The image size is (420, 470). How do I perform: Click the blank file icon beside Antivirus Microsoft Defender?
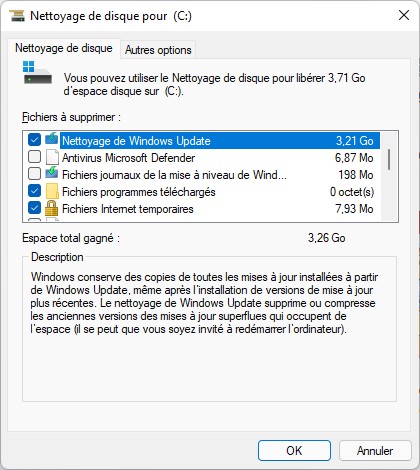(x=52, y=157)
